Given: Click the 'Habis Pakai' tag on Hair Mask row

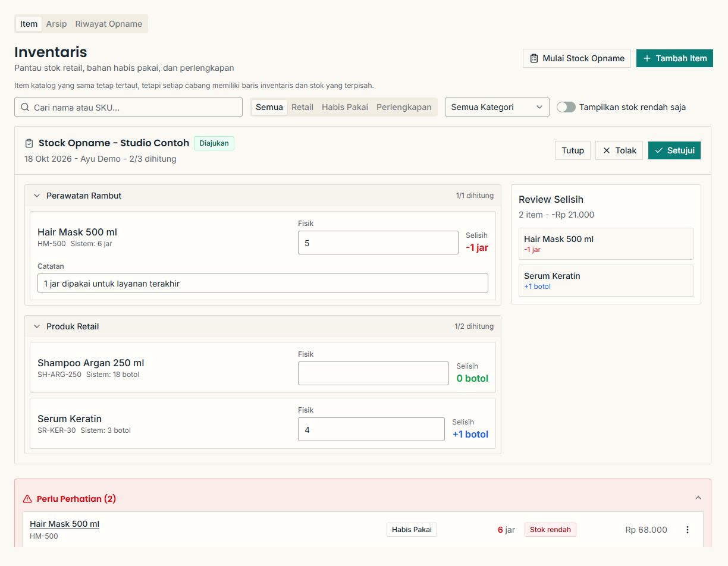Looking at the screenshot, I should pos(412,530).
